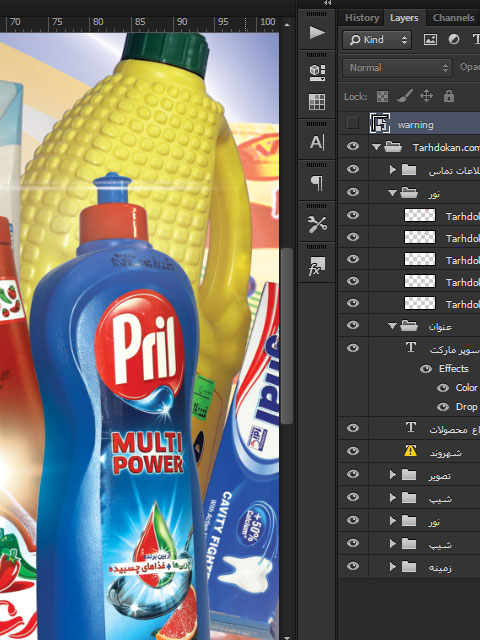Switch to the Layers tab

click(x=404, y=18)
